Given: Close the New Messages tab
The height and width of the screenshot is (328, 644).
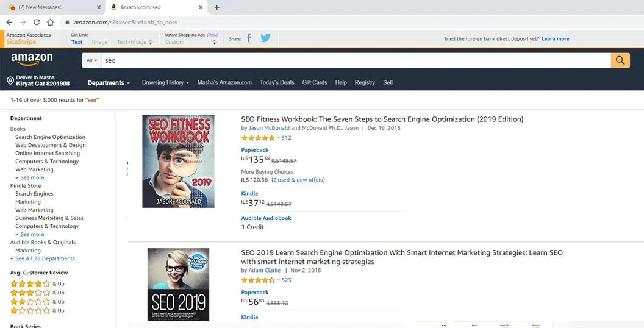Looking at the screenshot, I should 99,7.
